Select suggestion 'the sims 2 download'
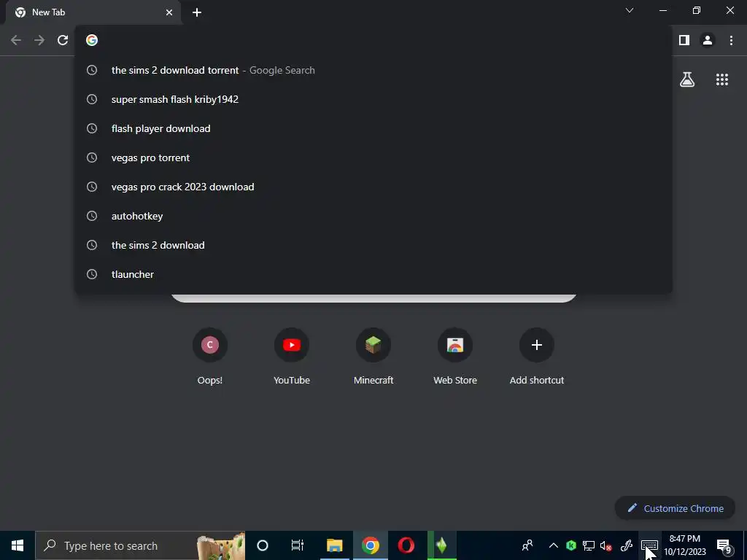The height and width of the screenshot is (560, 747). (373, 245)
